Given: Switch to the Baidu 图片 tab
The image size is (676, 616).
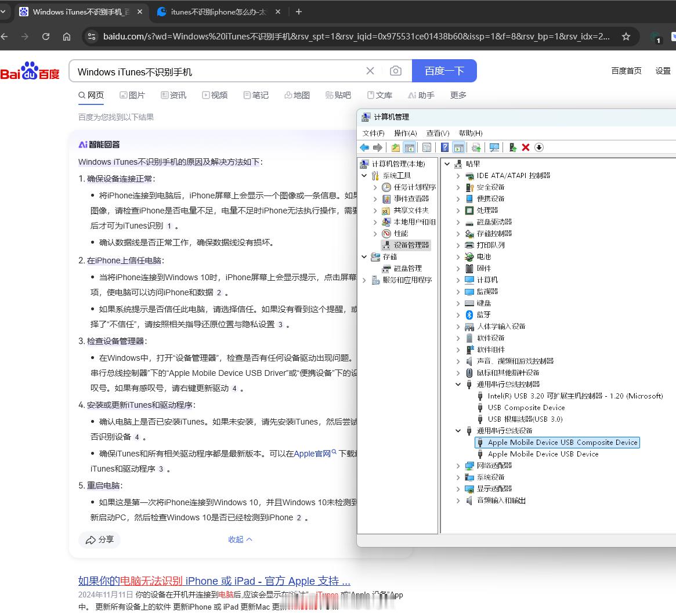Looking at the screenshot, I should (x=132, y=95).
